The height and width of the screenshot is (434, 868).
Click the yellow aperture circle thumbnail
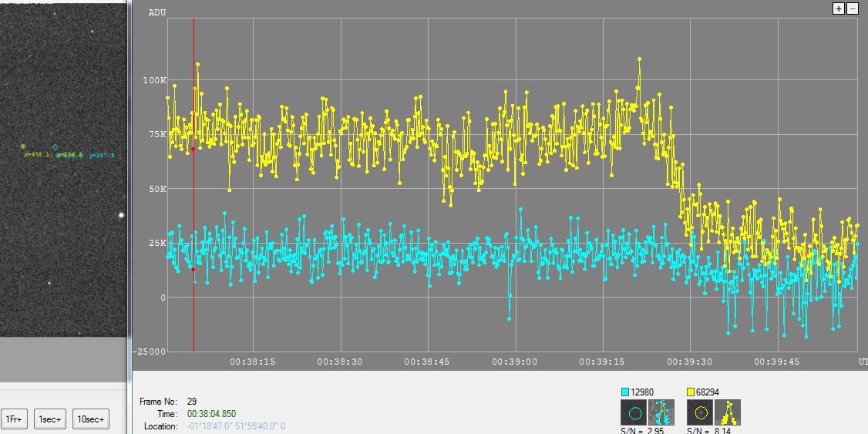(x=700, y=412)
